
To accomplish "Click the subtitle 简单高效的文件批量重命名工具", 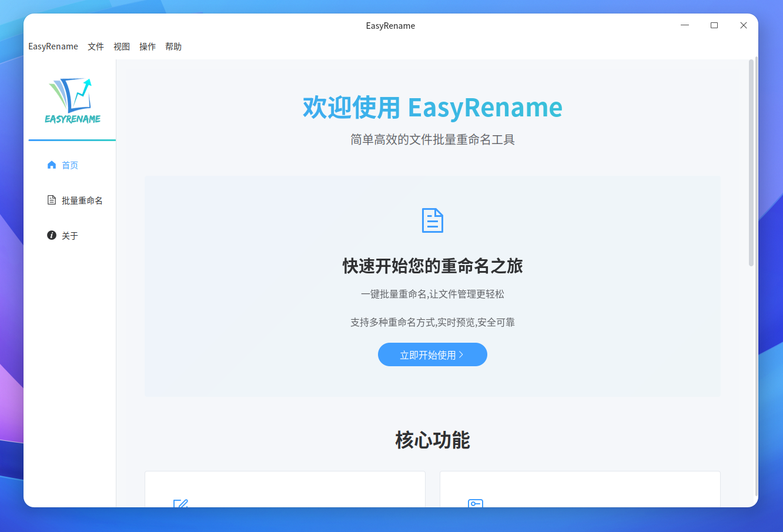I will [433, 140].
